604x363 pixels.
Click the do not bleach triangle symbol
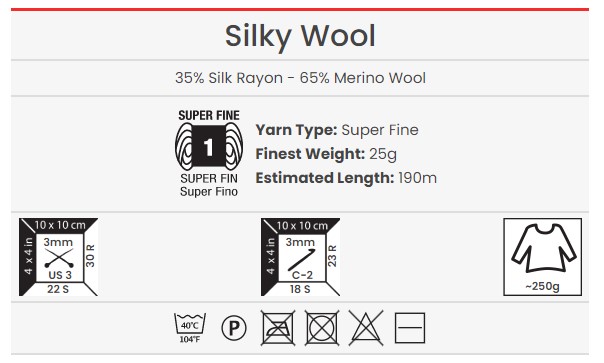point(366,328)
